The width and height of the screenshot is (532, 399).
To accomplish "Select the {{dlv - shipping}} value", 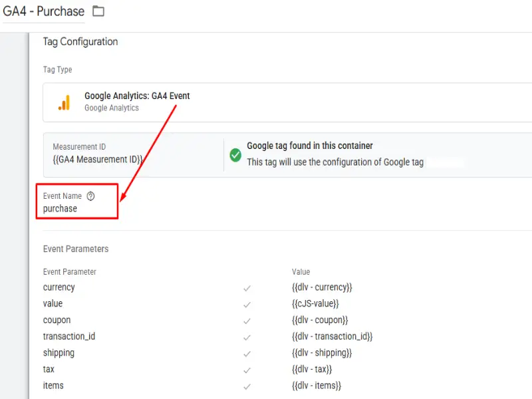I will 322,353.
